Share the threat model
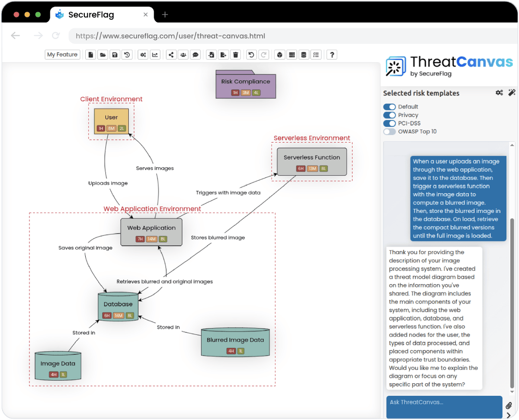 (171, 55)
